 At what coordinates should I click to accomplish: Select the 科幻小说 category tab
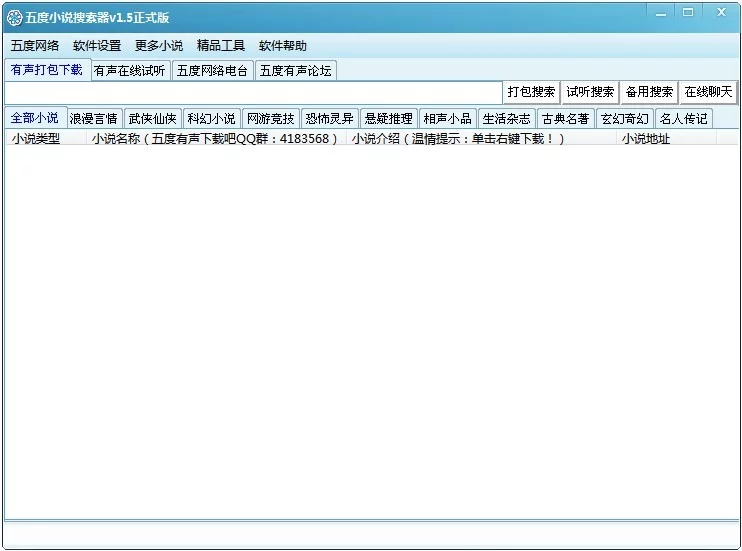click(211, 118)
